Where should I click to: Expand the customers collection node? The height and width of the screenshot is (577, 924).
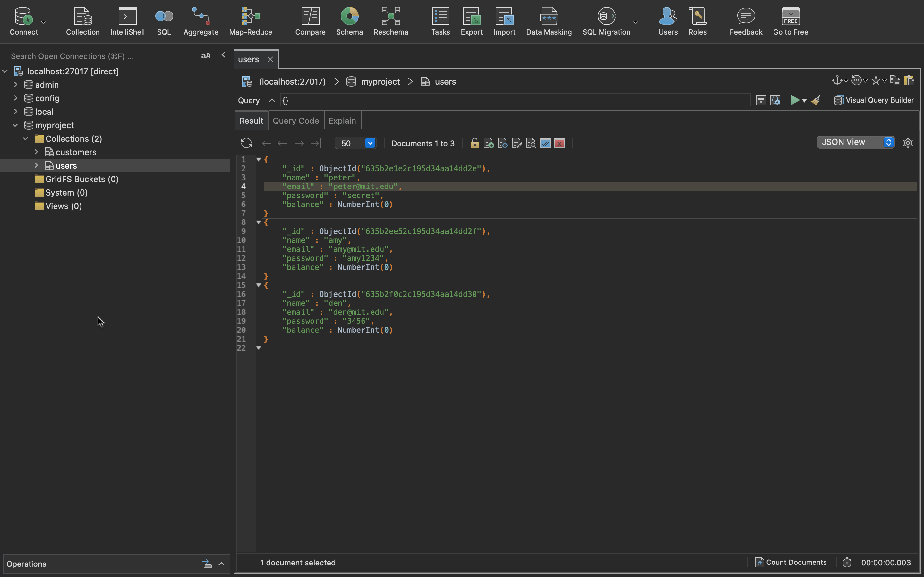pos(36,152)
